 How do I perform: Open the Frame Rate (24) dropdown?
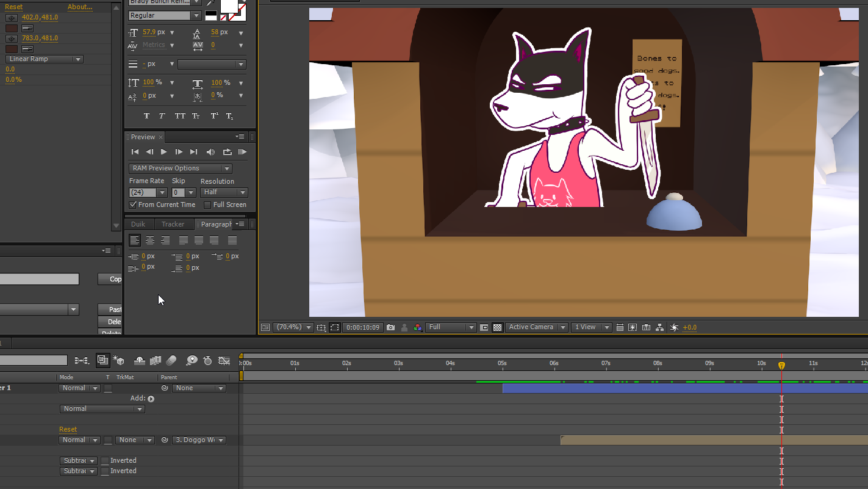[148, 193]
